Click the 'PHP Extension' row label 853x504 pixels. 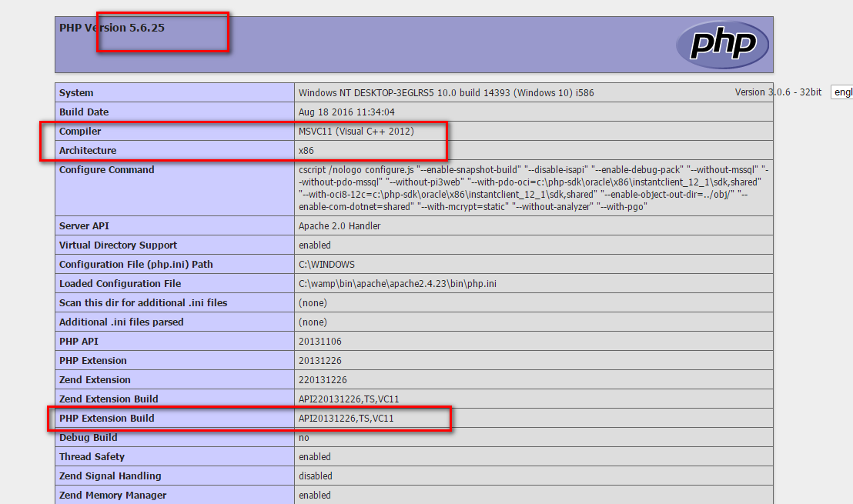93,360
